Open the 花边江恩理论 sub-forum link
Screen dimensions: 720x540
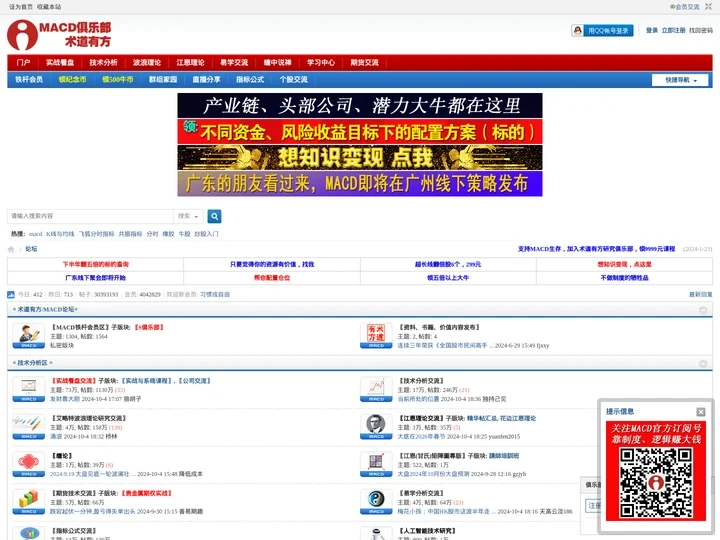click(518, 418)
